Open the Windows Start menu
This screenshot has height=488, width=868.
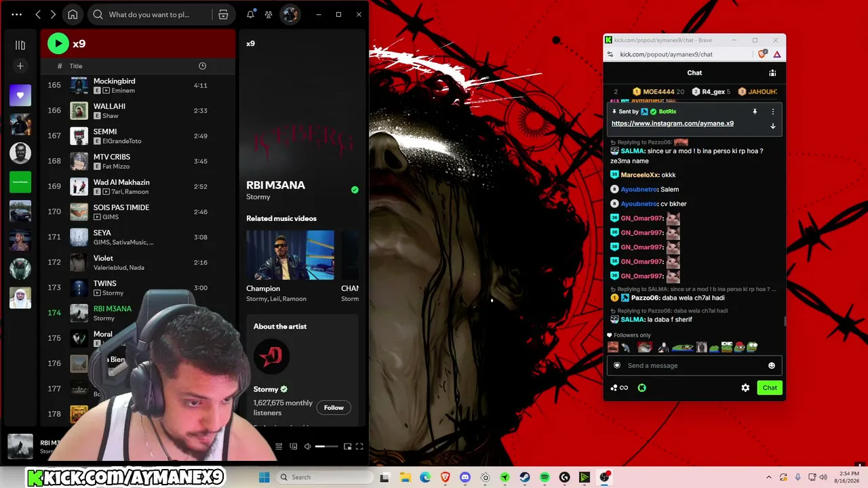(x=264, y=477)
